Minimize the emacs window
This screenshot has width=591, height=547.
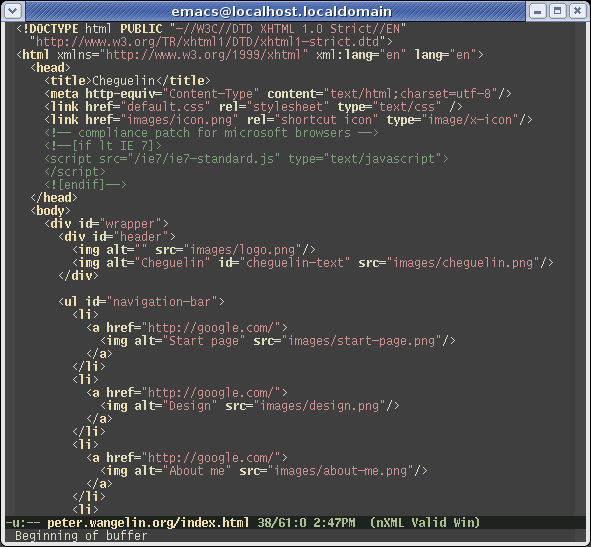coord(538,11)
